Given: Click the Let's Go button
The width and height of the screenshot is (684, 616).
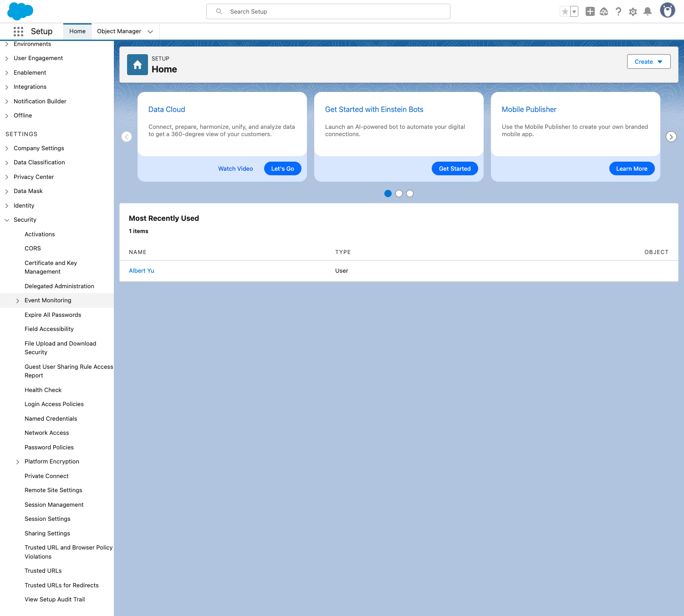Looking at the screenshot, I should click(x=282, y=168).
